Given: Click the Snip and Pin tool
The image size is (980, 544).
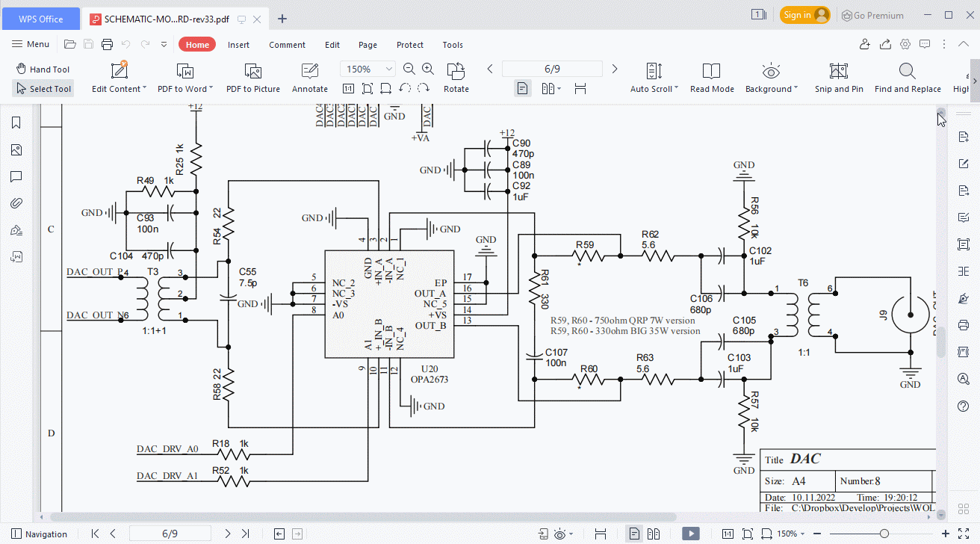Looking at the screenshot, I should click(838, 78).
